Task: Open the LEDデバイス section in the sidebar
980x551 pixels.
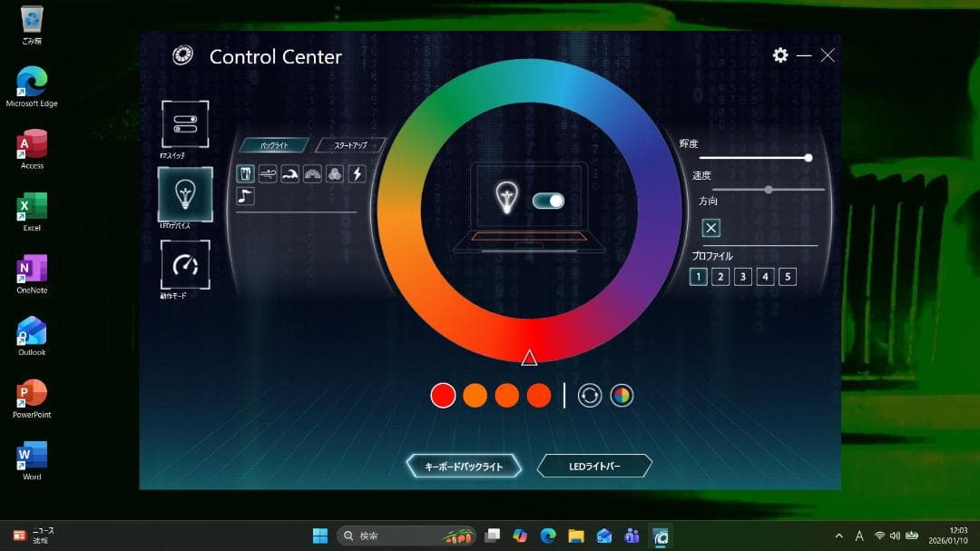Action: click(x=184, y=194)
